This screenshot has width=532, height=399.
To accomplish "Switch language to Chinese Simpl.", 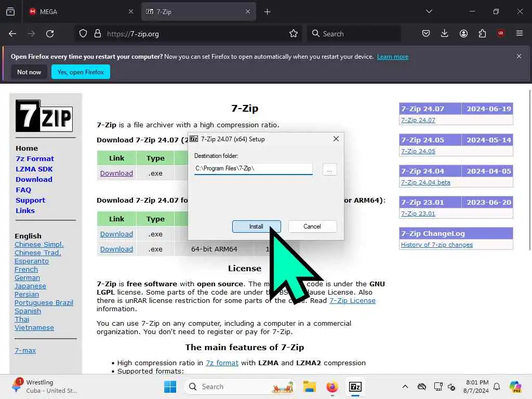I will click(x=39, y=245).
